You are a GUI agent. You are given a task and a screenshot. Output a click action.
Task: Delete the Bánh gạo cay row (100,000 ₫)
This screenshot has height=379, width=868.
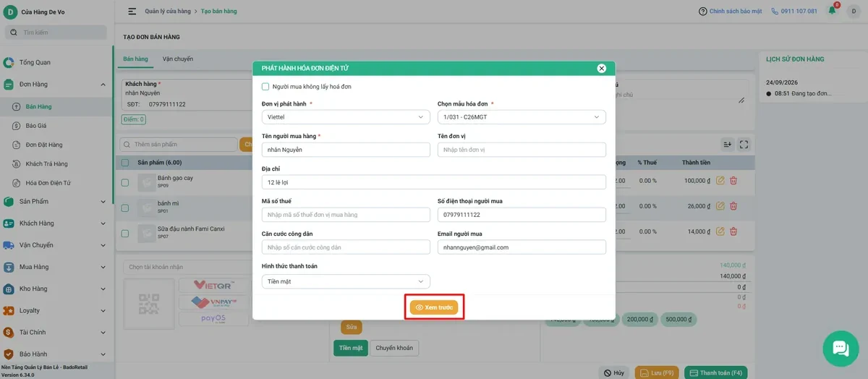click(733, 181)
